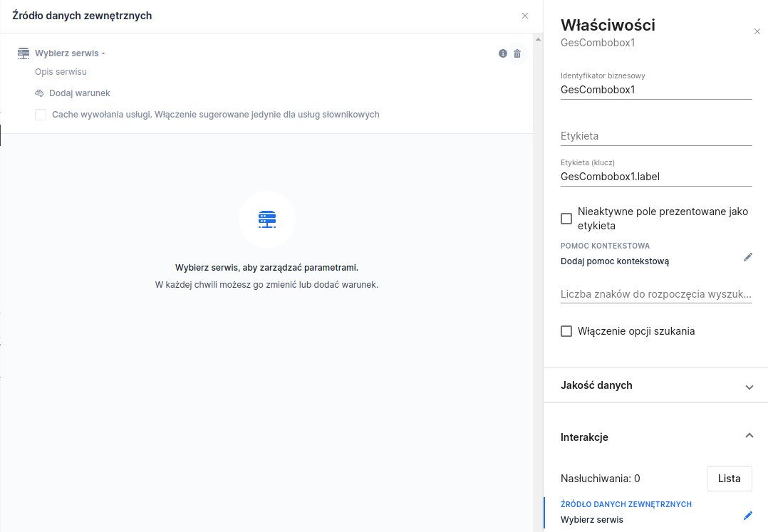This screenshot has height=532, width=768.
Task: Click the Dodaj warunek link
Action: point(79,93)
